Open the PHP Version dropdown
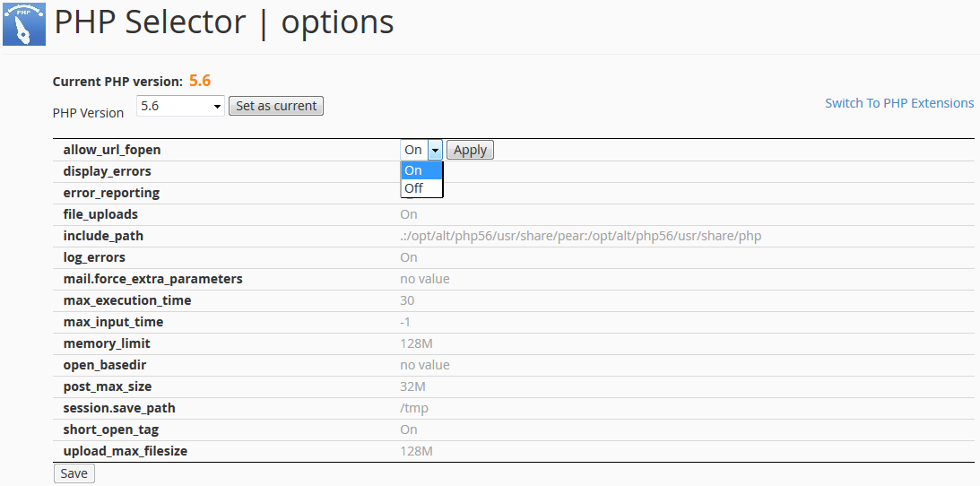The image size is (980, 486). point(180,106)
